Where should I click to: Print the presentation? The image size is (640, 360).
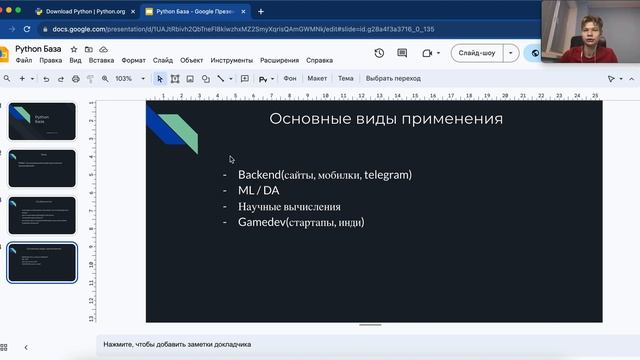76,79
